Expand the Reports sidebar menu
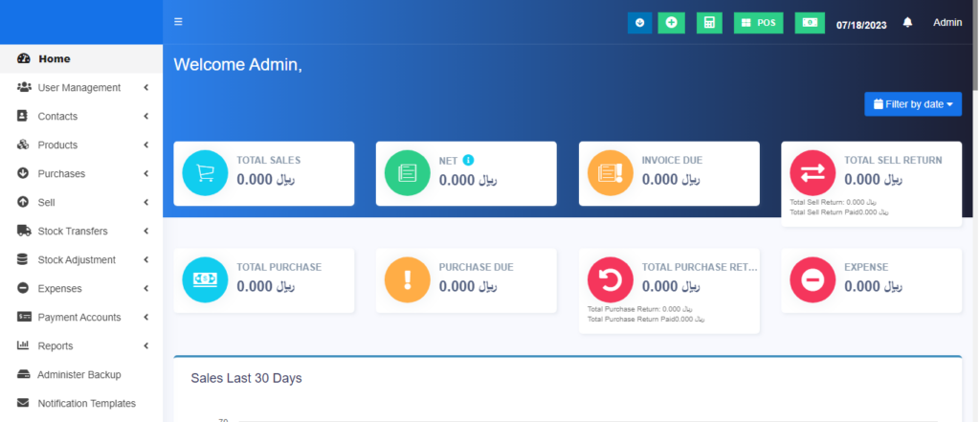980x422 pixels. pos(80,346)
